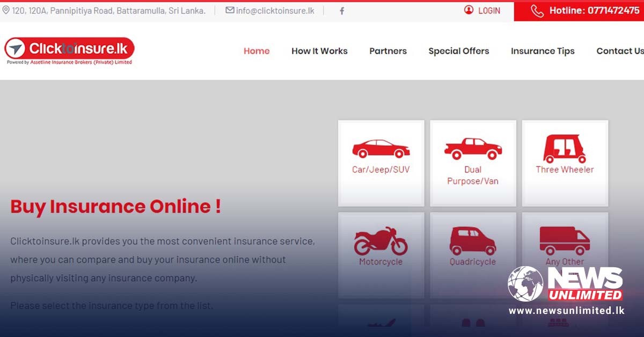The image size is (644, 337).
Task: Click the hotline phone handset icon
Action: point(537,11)
